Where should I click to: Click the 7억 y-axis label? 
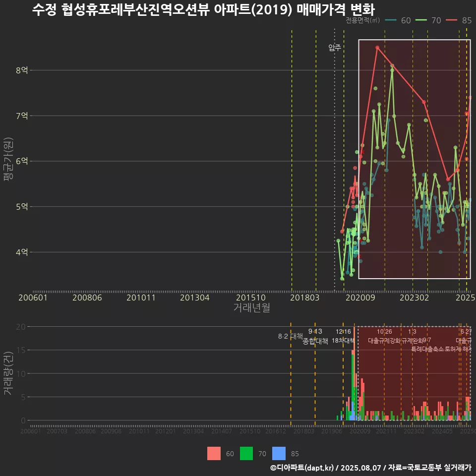click(22, 116)
